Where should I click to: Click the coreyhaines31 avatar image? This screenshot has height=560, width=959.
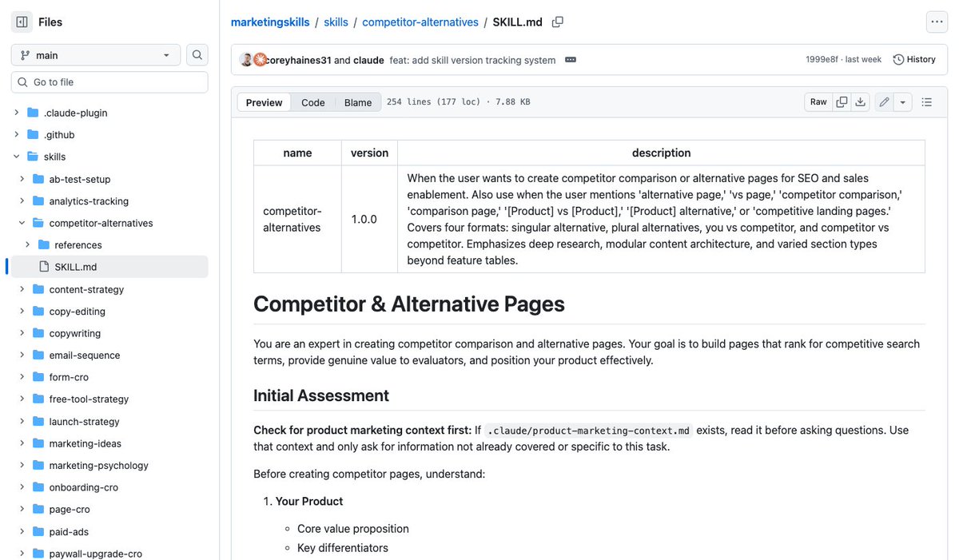[x=246, y=60]
